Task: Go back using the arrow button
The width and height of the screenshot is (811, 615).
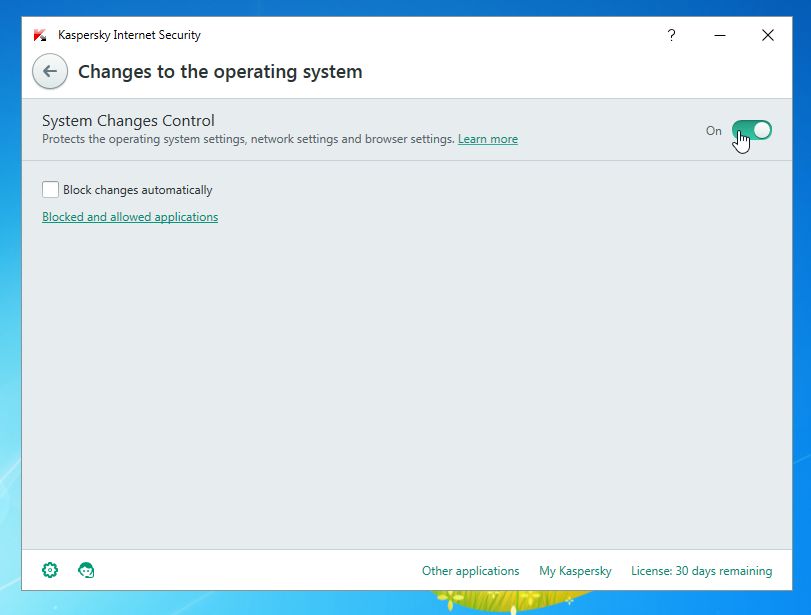Action: click(50, 71)
